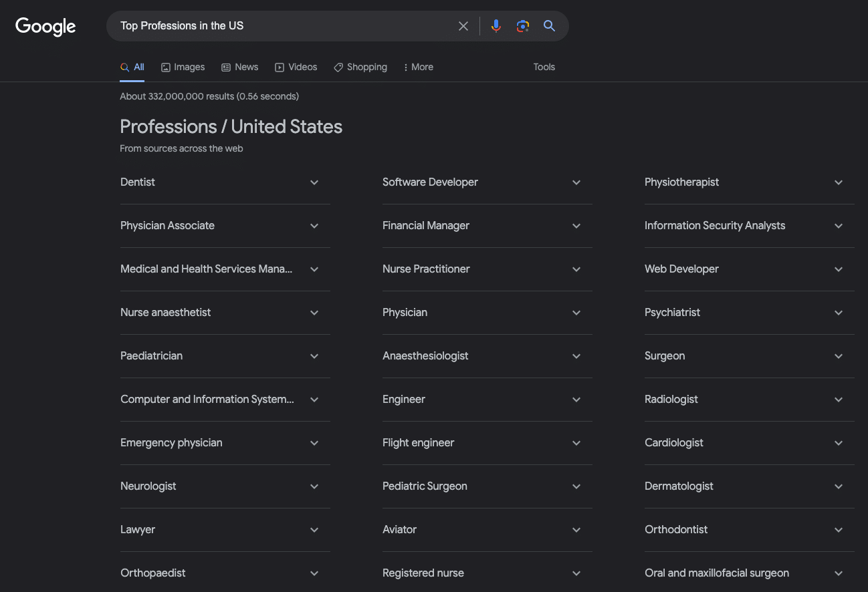Open the Images tab

click(183, 67)
